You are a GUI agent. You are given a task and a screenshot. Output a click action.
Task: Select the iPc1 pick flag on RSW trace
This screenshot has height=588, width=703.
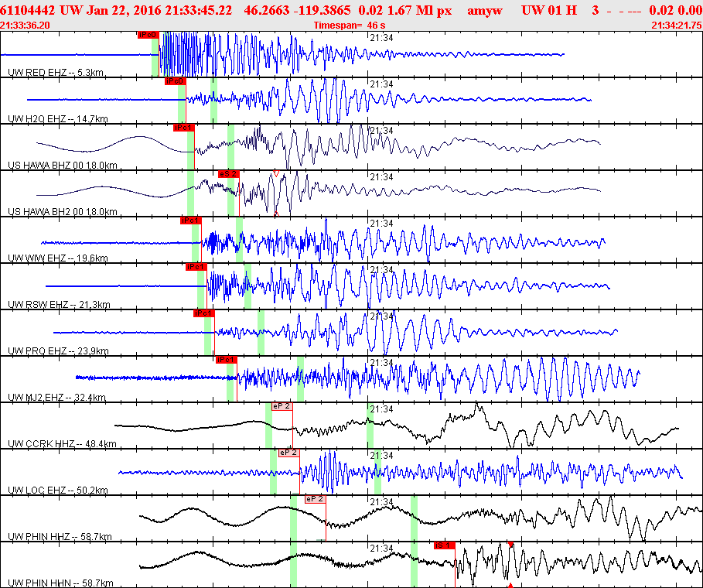(x=196, y=267)
